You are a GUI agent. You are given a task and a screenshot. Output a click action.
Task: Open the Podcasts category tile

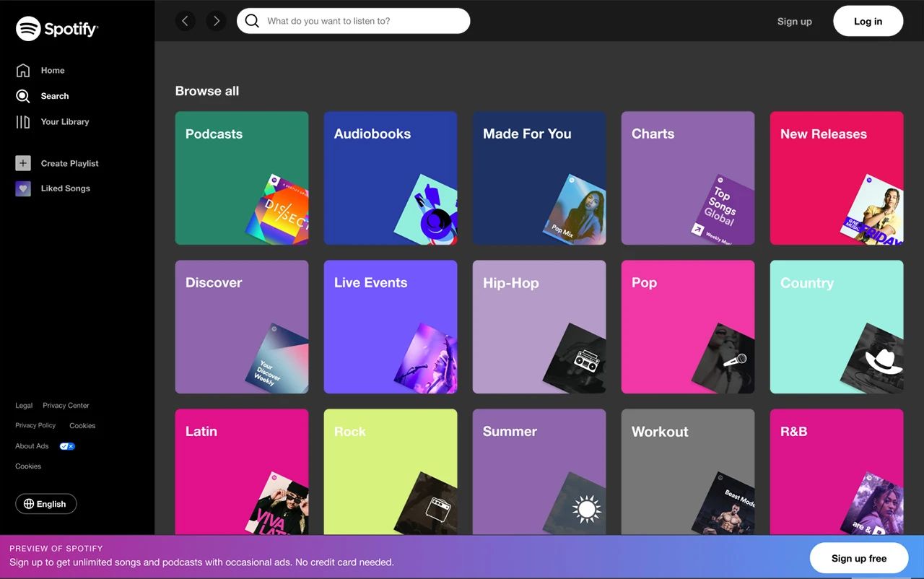pos(242,178)
